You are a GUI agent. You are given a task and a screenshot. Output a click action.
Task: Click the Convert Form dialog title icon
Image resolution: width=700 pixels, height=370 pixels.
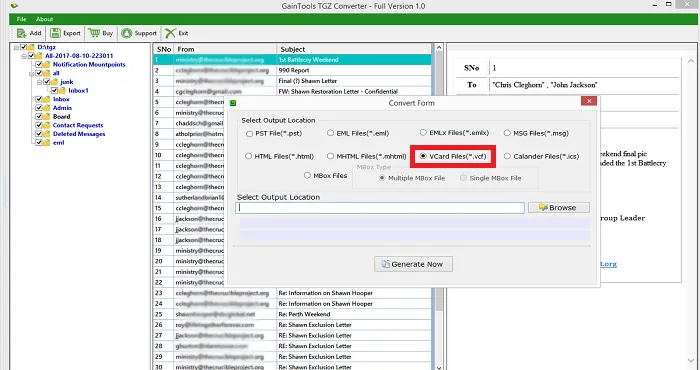(x=233, y=103)
